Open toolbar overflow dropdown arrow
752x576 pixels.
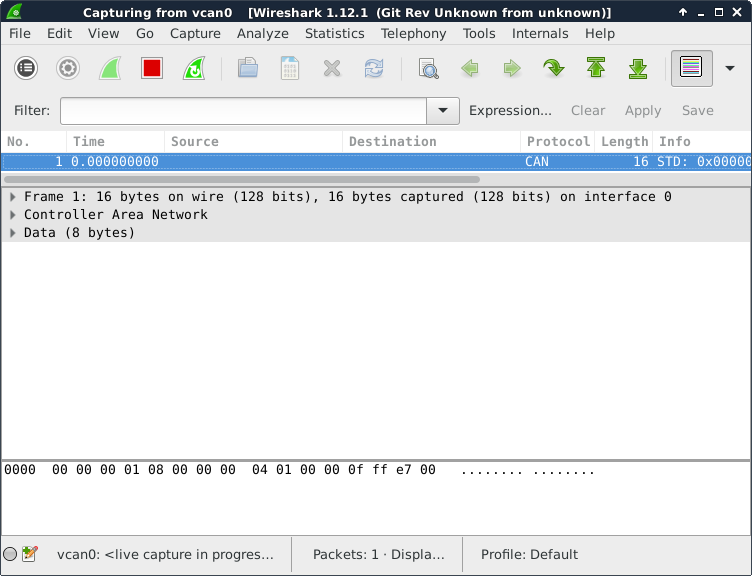click(730, 68)
